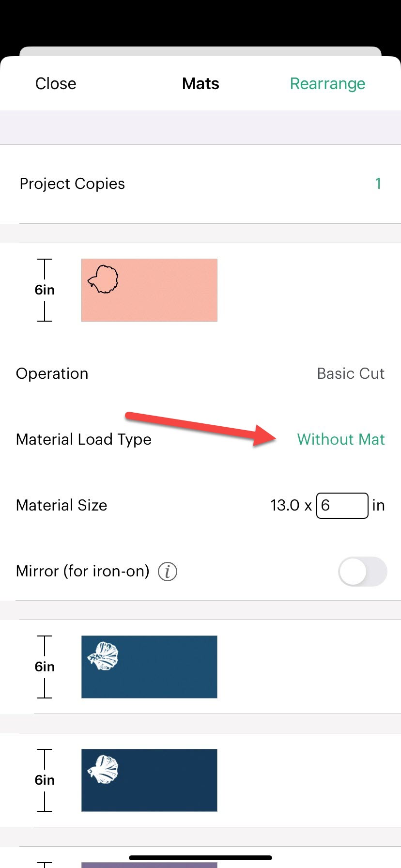Select the first blue fish mat

point(149,667)
